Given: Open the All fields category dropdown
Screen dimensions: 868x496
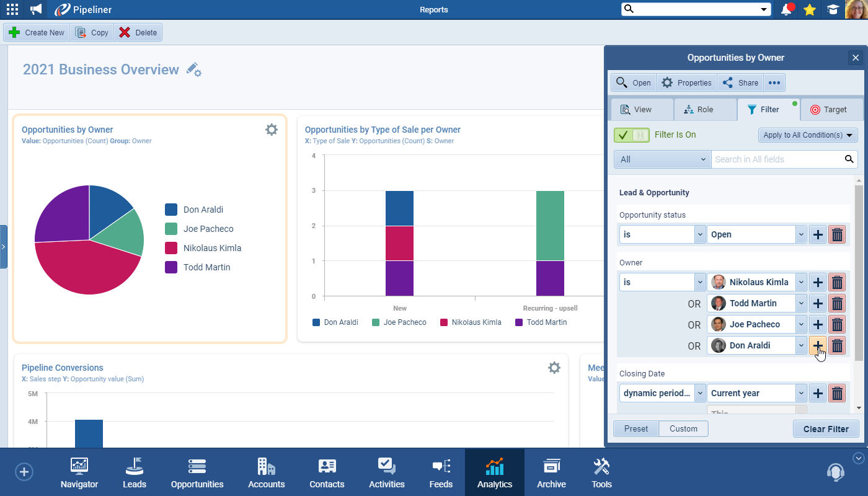Looking at the screenshot, I should 662,159.
